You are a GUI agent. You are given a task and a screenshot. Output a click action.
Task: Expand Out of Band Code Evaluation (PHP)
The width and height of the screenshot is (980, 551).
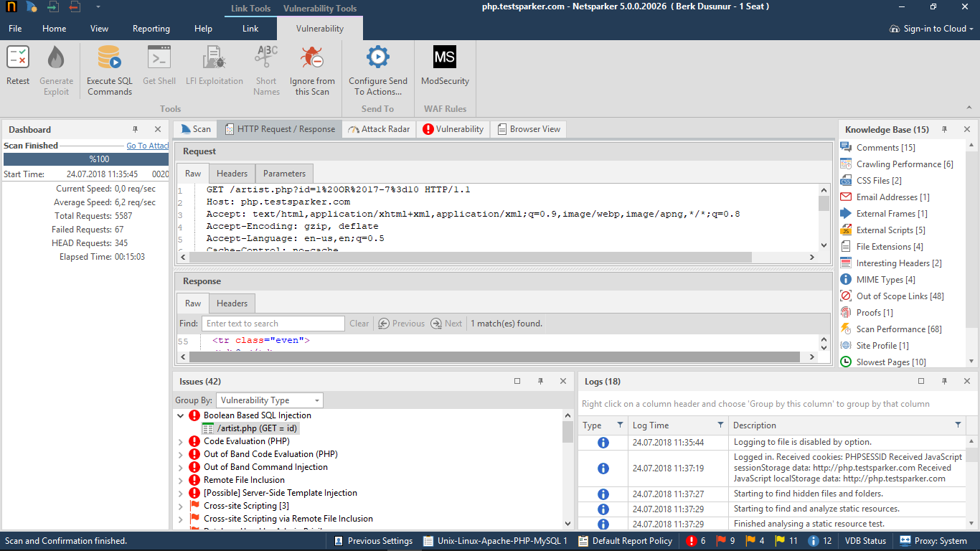click(180, 454)
